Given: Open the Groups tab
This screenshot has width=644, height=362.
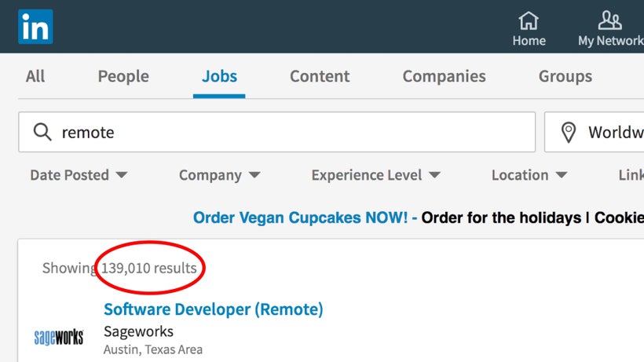Looking at the screenshot, I should 565,77.
